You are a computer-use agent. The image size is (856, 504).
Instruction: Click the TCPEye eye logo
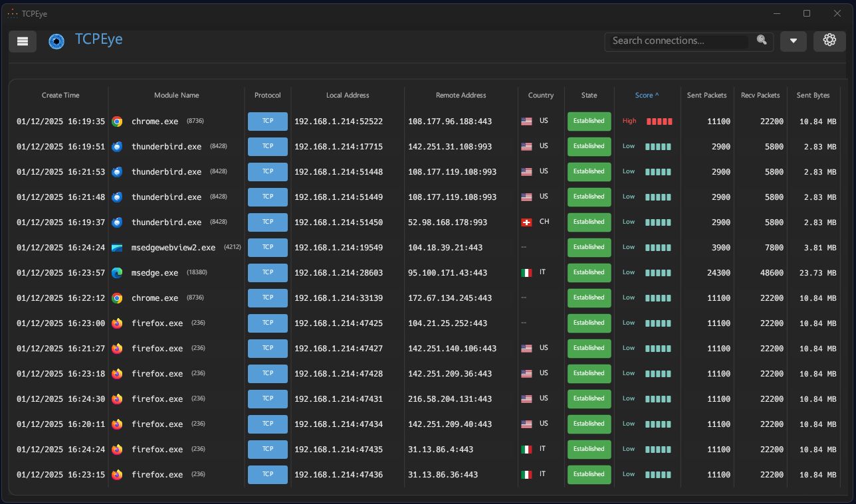56,41
